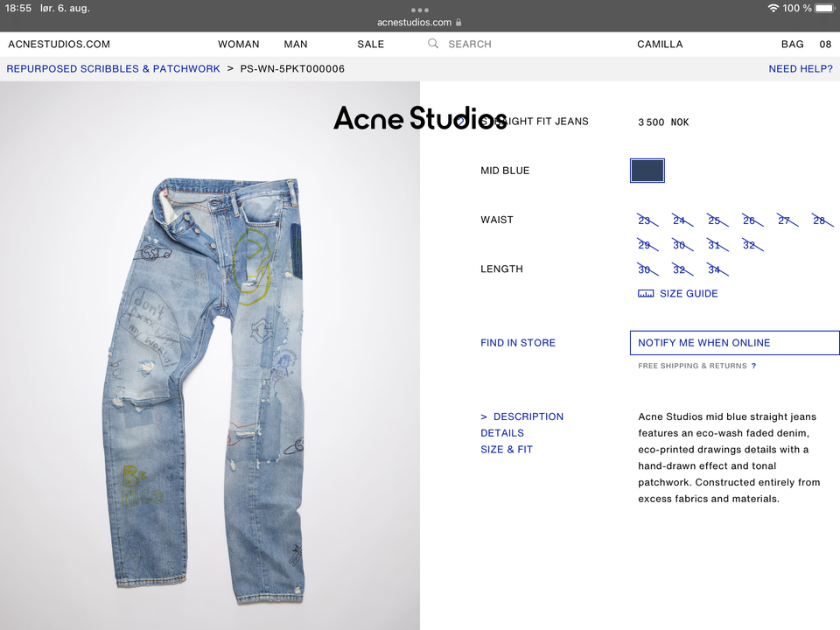Tap the battery indicator icon
Screen dimensions: 840x630
[x=825, y=8]
